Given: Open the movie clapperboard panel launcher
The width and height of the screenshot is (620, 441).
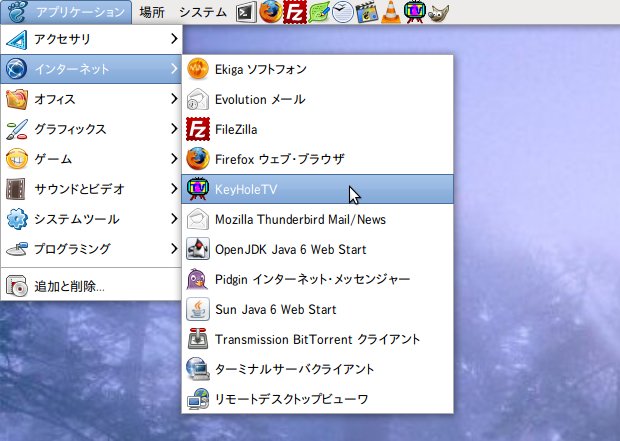Looking at the screenshot, I should (367, 12).
